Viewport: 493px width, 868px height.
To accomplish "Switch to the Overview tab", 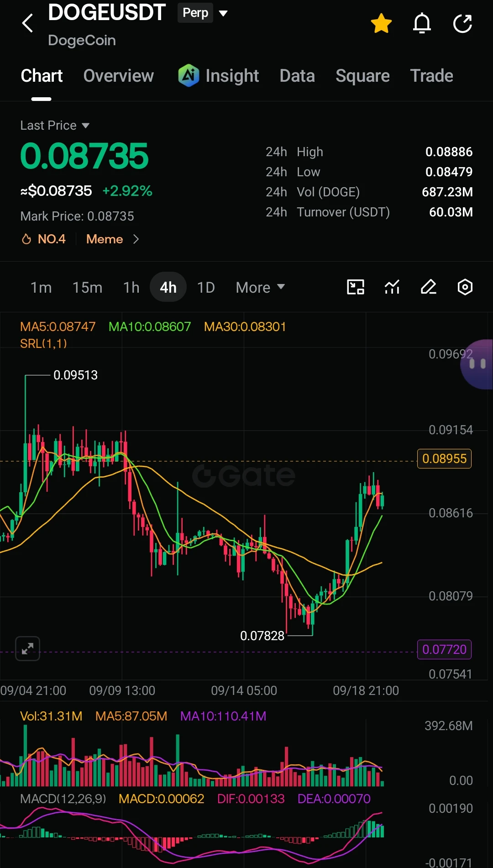I will coord(119,76).
